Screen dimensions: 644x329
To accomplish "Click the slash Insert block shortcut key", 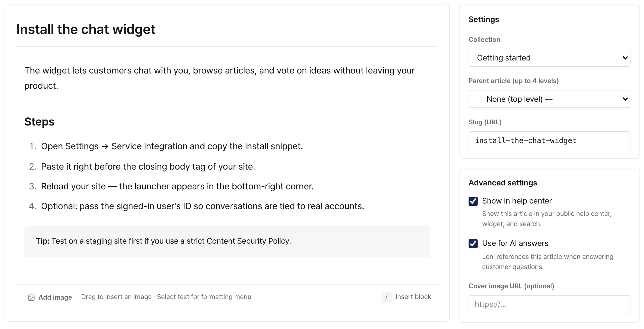I will click(386, 297).
